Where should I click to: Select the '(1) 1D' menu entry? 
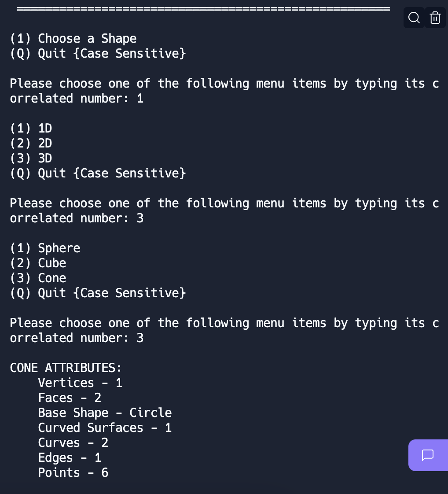[x=31, y=128]
